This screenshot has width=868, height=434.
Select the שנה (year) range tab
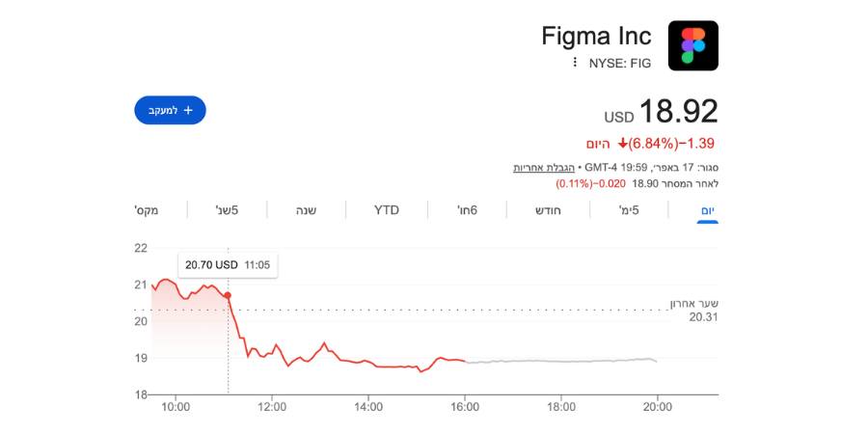point(306,210)
